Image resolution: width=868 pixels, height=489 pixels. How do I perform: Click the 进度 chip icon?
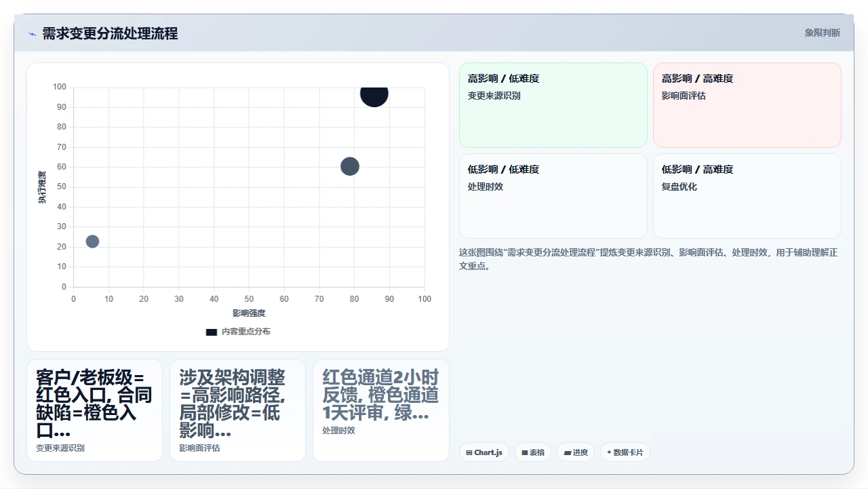[x=568, y=452]
